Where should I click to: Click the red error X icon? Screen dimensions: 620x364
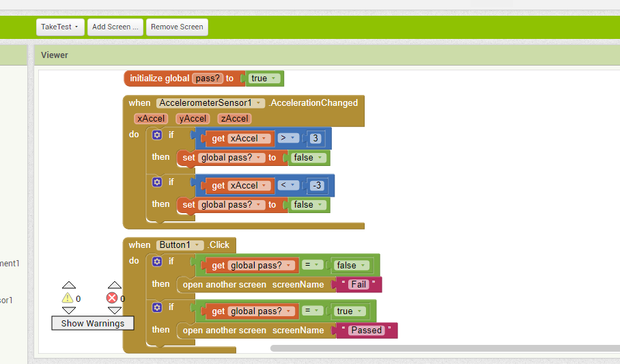tap(112, 298)
